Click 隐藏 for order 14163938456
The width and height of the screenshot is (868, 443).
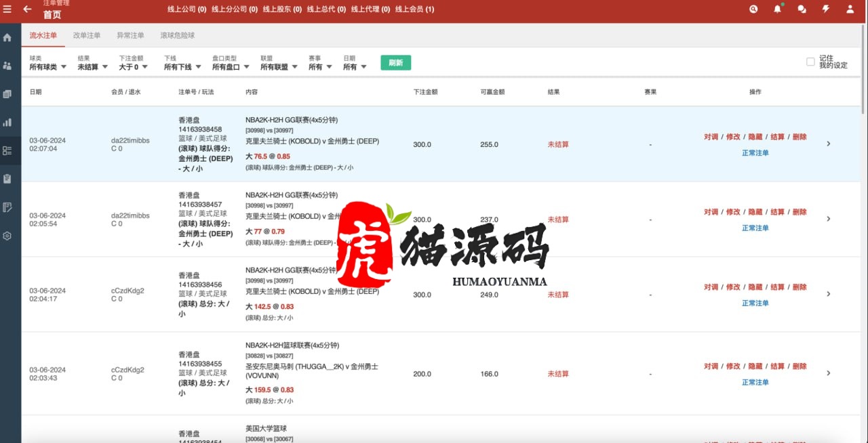tap(755, 287)
